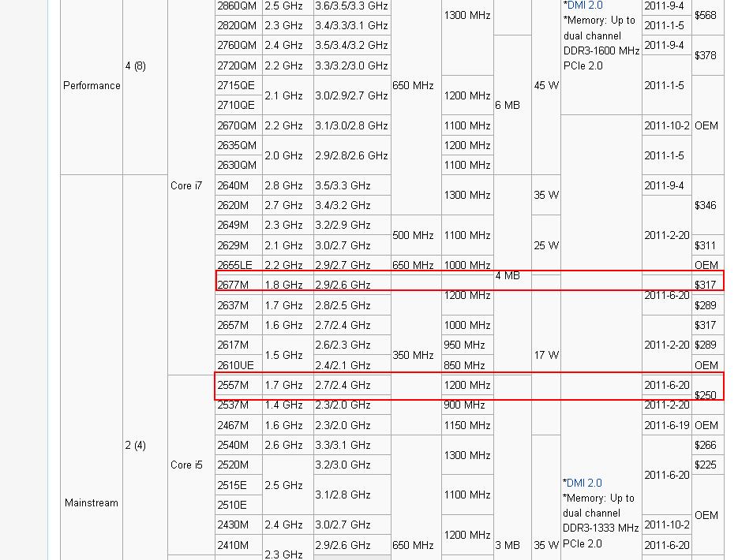The height and width of the screenshot is (560, 738).
Task: Click the 3.5/3.3 GHz turbo cell
Action: pos(352,185)
